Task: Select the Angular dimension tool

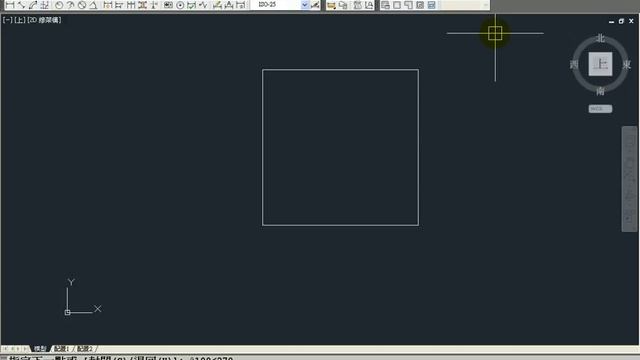Action: click(x=93, y=5)
